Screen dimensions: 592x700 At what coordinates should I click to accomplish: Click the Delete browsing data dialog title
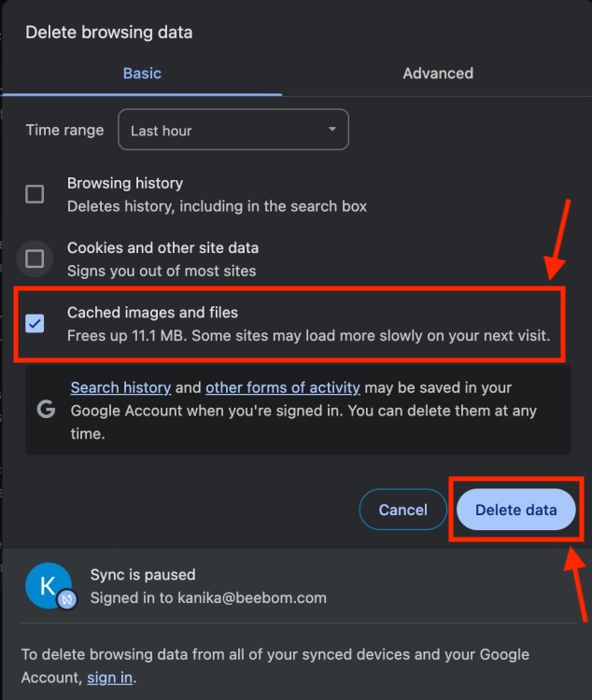[108, 33]
